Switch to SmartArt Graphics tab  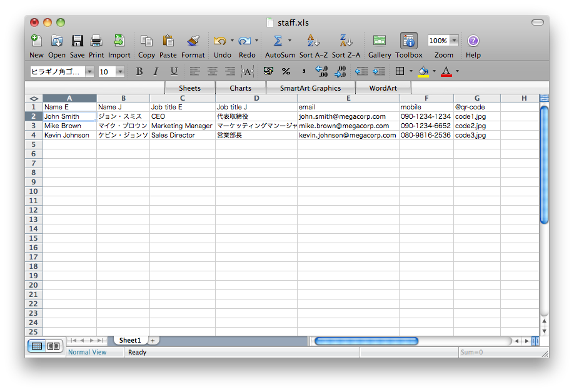tap(310, 88)
